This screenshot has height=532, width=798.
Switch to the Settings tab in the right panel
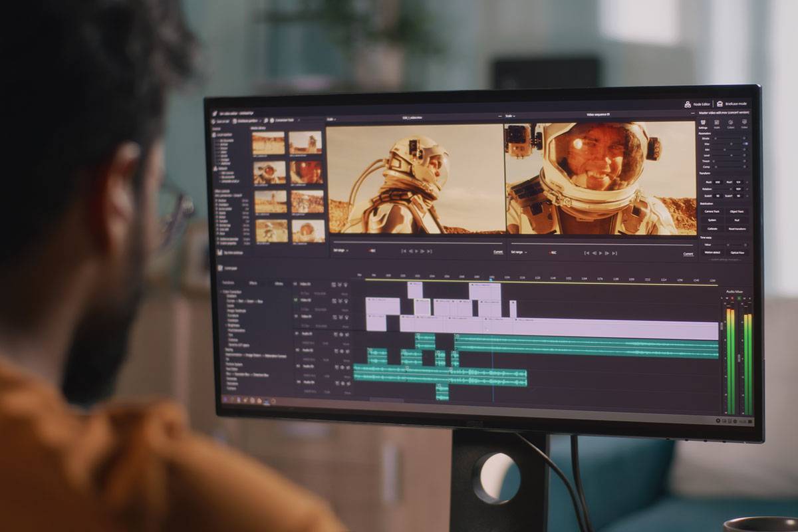click(x=702, y=126)
